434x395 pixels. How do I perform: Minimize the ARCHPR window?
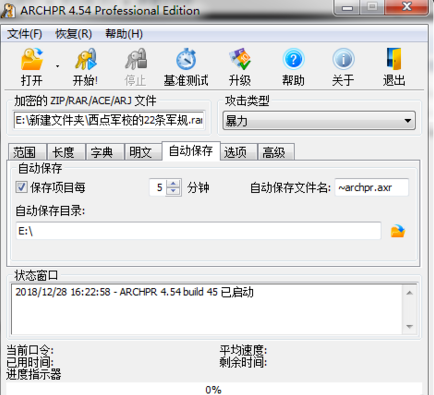347,7
